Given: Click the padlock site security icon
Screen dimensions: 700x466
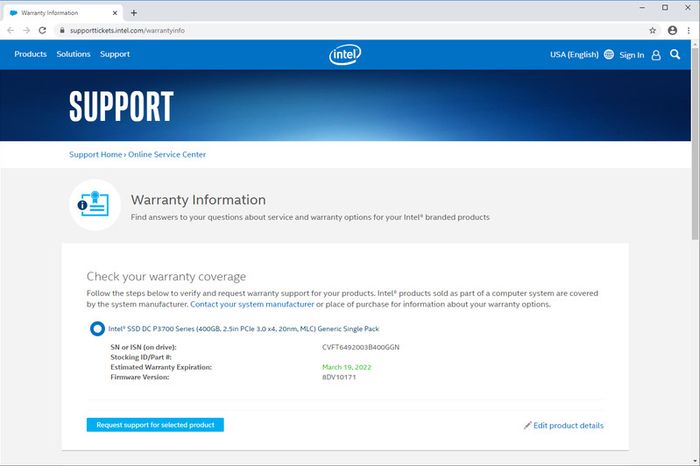Looking at the screenshot, I should (62, 30).
